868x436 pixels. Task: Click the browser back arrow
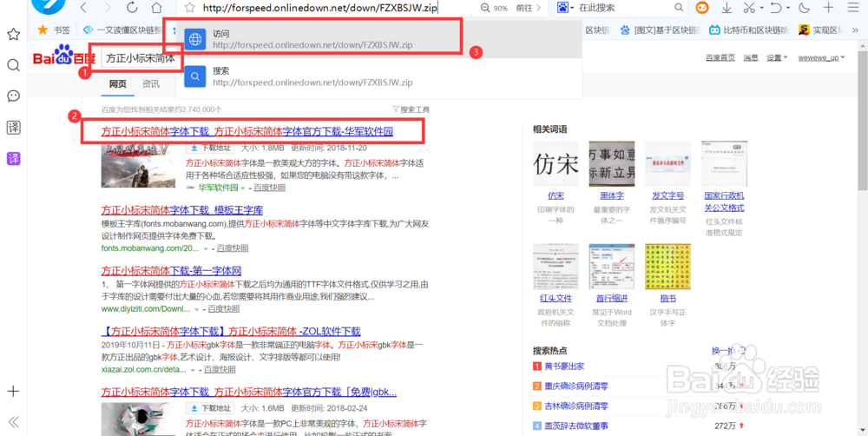(83, 8)
